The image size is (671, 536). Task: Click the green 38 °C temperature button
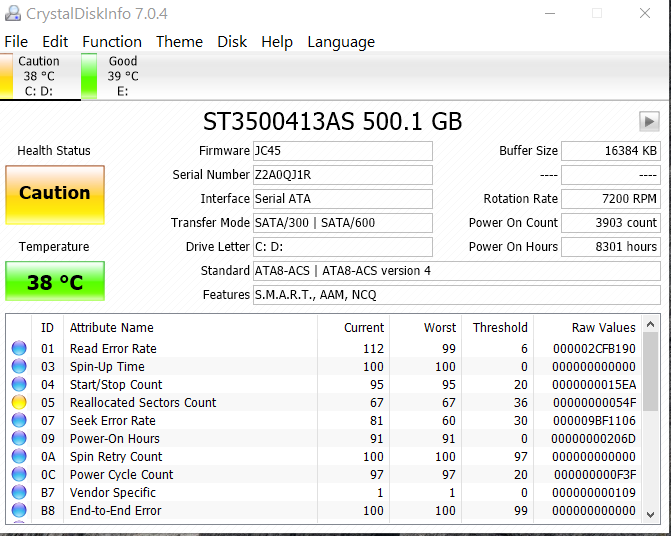pos(54,282)
